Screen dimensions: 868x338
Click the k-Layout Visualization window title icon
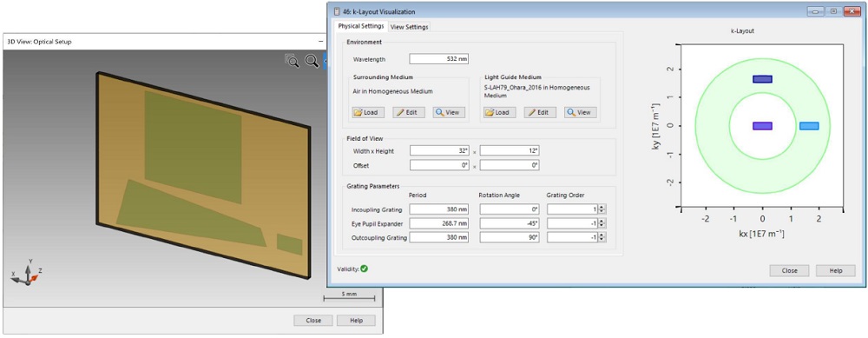(336, 11)
